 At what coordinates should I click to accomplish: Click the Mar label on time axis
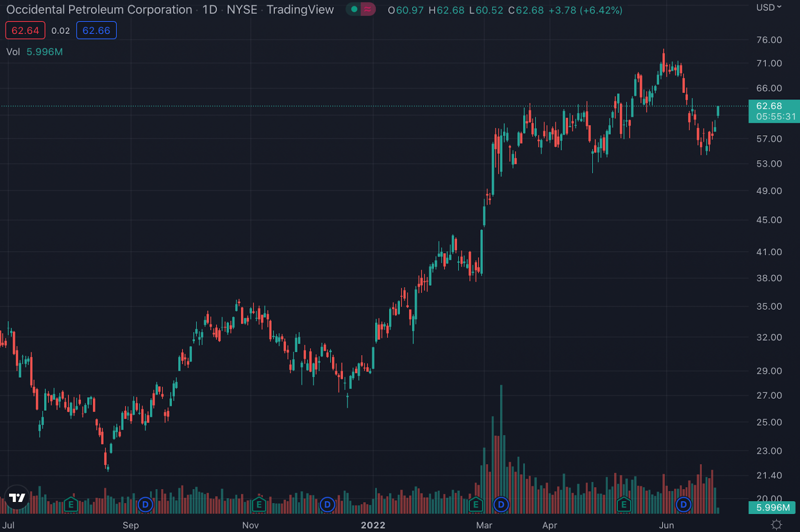484,525
